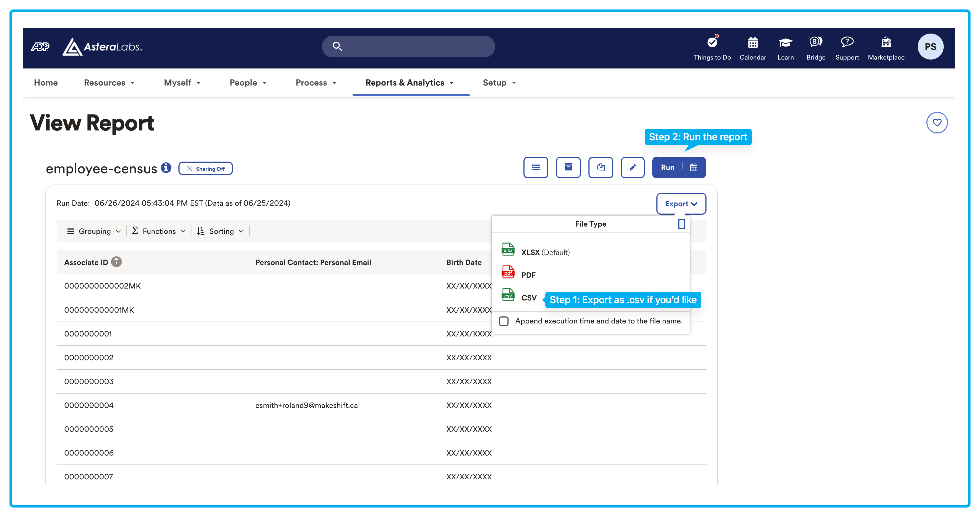Click the info icon beside employee-census

click(166, 168)
